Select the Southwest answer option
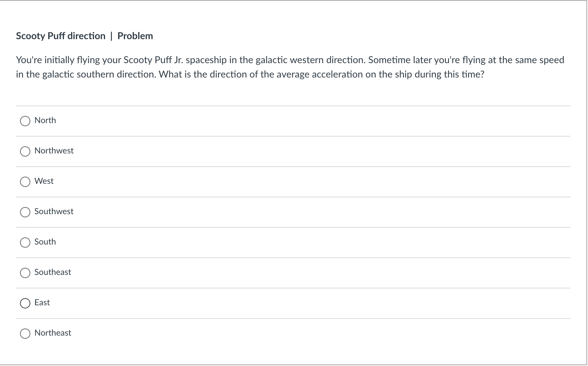 (x=25, y=212)
